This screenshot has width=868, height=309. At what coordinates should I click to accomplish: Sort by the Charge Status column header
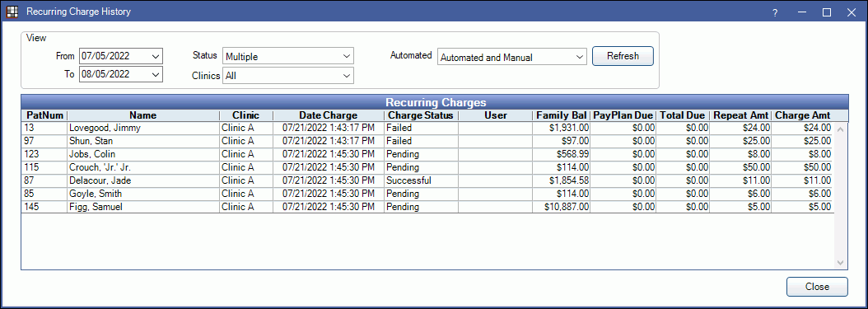[421, 115]
